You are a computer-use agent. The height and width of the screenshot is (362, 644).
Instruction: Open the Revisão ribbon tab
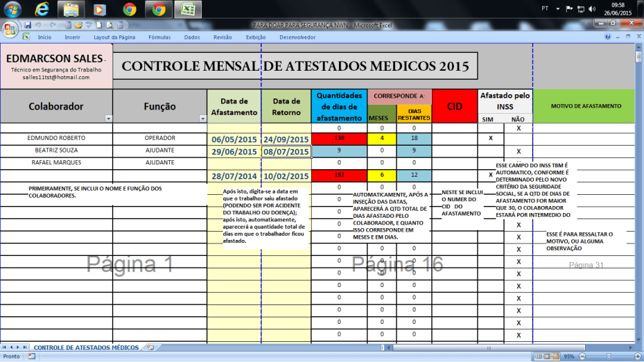click(223, 37)
